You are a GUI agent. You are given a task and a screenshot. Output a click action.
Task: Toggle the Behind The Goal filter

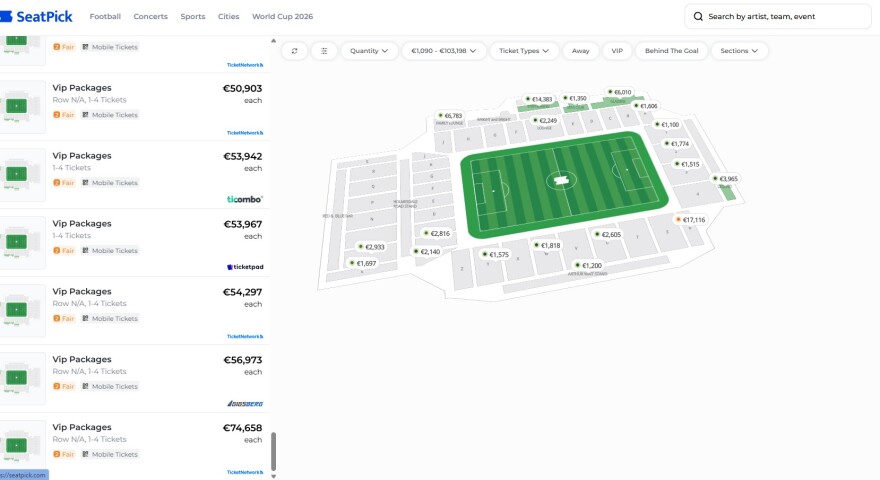click(671, 51)
